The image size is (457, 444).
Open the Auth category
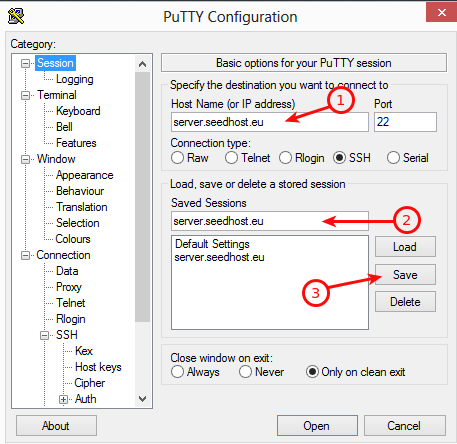86,399
